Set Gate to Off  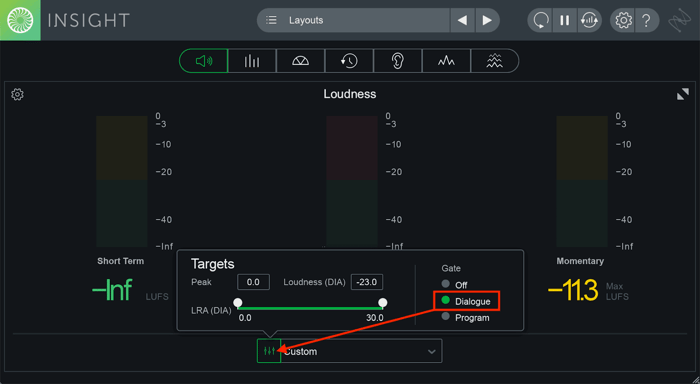click(454, 285)
